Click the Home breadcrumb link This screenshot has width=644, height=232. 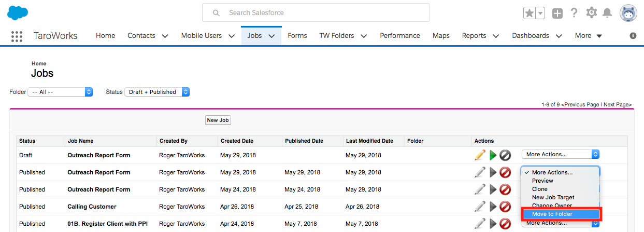coord(39,64)
